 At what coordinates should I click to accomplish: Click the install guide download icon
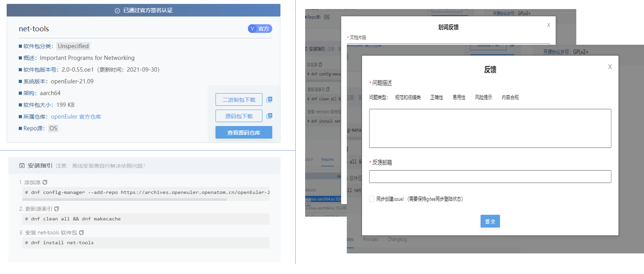(22, 166)
